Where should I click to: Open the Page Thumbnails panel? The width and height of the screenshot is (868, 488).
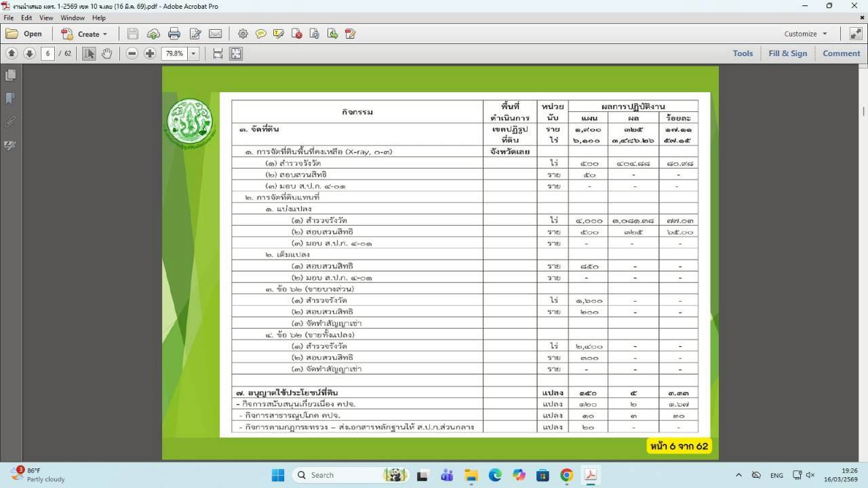click(x=9, y=75)
